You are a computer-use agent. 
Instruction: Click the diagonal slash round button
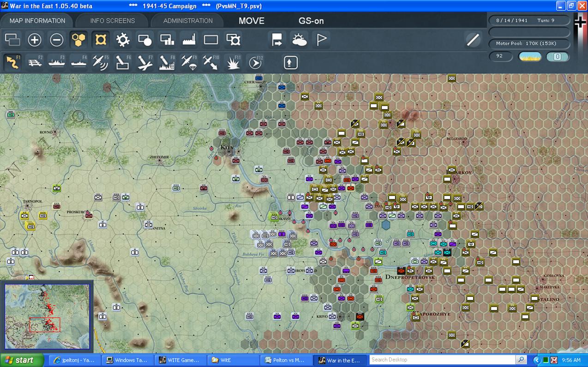click(473, 40)
